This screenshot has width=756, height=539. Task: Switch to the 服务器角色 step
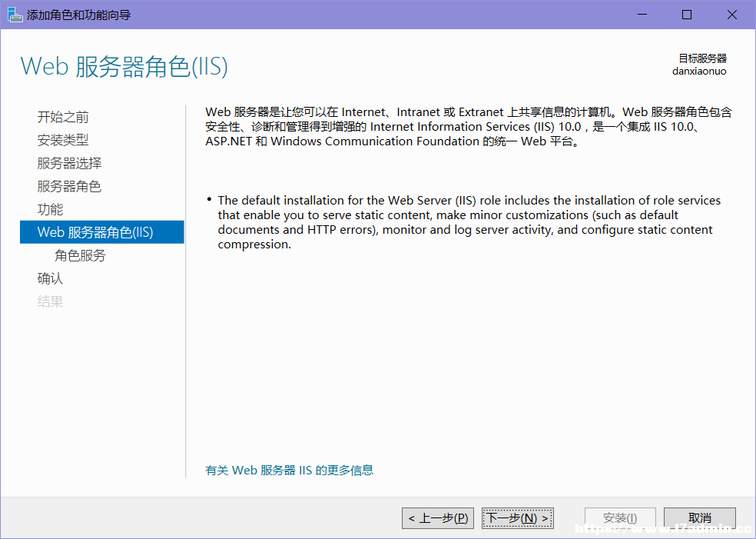[x=69, y=186]
